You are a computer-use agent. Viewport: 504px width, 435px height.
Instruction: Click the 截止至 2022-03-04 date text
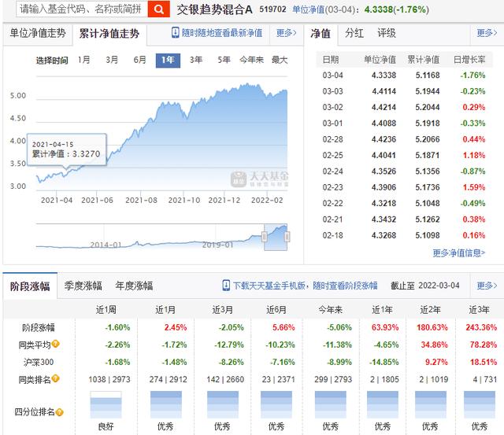tap(425, 286)
